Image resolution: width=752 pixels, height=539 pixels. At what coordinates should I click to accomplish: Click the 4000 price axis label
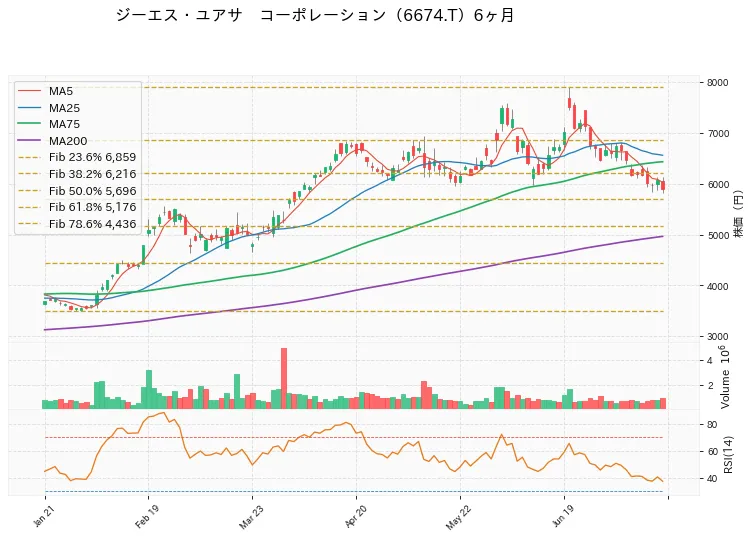717,286
